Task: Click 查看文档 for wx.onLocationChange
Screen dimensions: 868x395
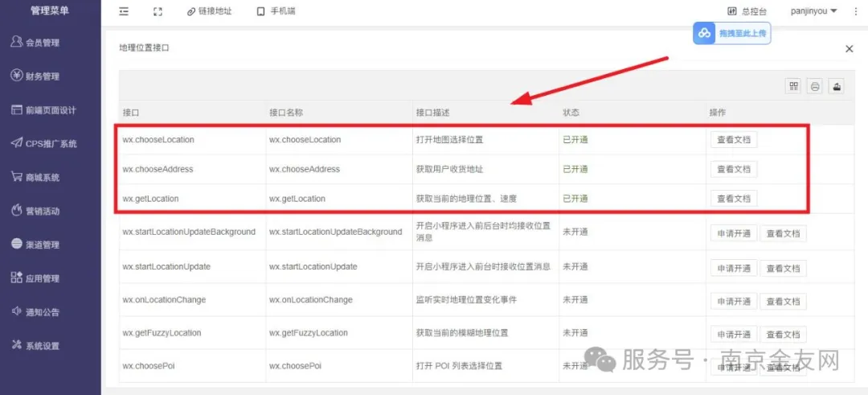Action: [x=783, y=302]
